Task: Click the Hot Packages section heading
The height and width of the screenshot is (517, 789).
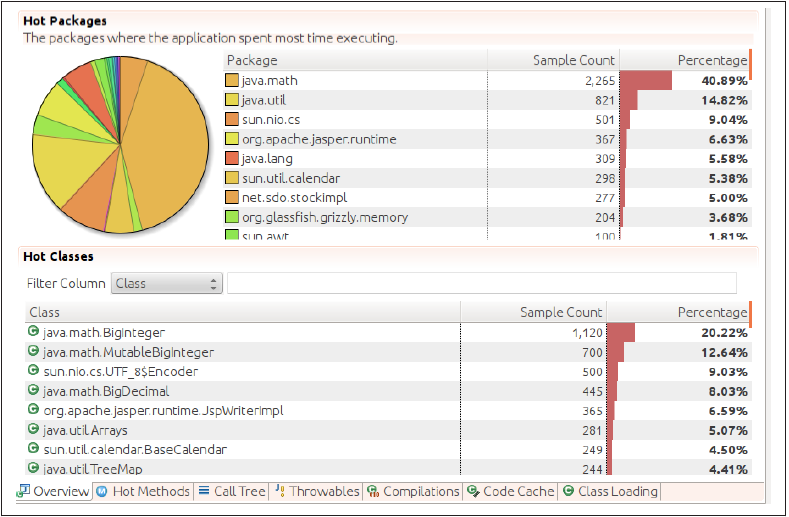Action: [x=65, y=21]
